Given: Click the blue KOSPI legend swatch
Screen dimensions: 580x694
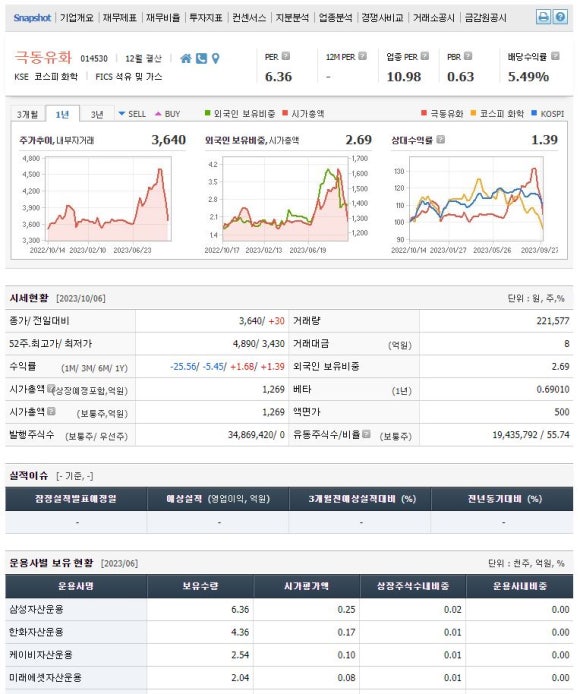Looking at the screenshot, I should [x=534, y=113].
